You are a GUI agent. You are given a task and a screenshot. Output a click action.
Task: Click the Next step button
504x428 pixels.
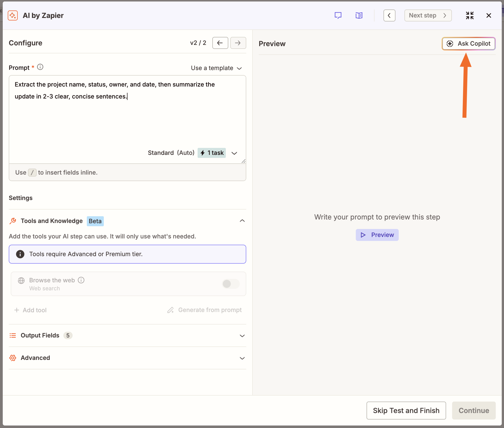(428, 15)
